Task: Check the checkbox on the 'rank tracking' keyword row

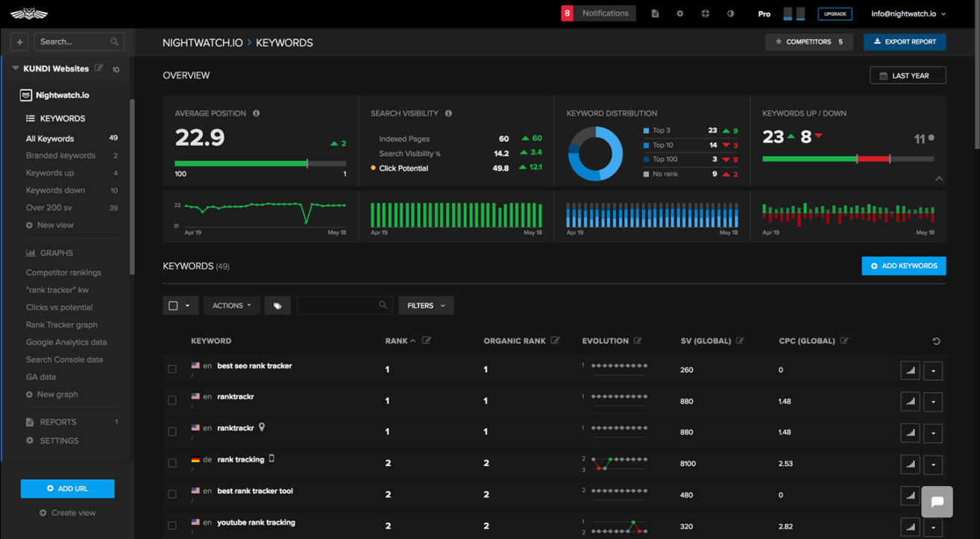Action: coord(172,463)
